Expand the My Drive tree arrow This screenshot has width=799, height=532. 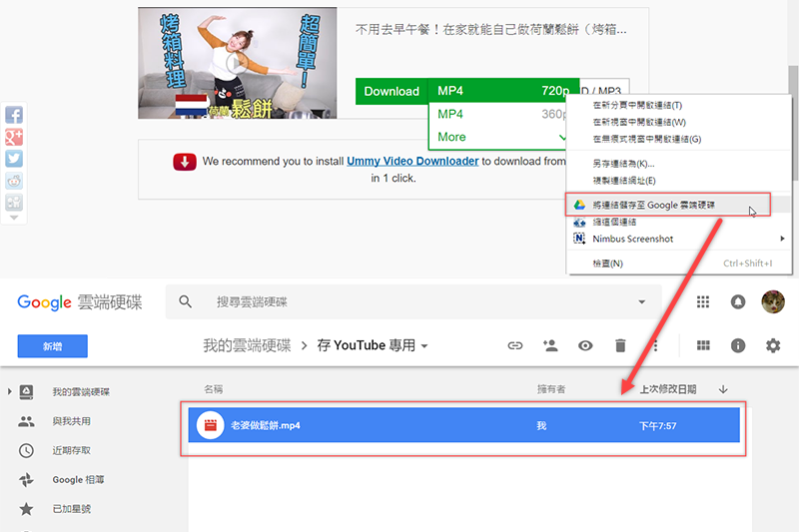click(9, 391)
